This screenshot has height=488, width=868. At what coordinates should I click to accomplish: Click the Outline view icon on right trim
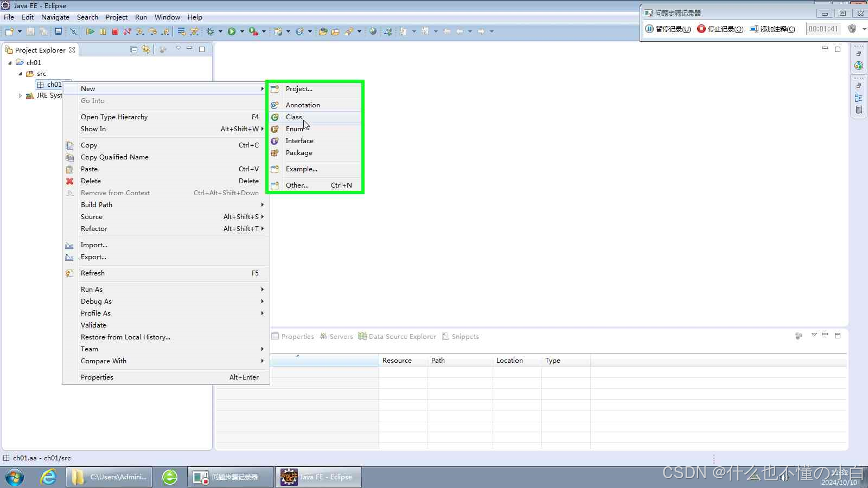[859, 98]
